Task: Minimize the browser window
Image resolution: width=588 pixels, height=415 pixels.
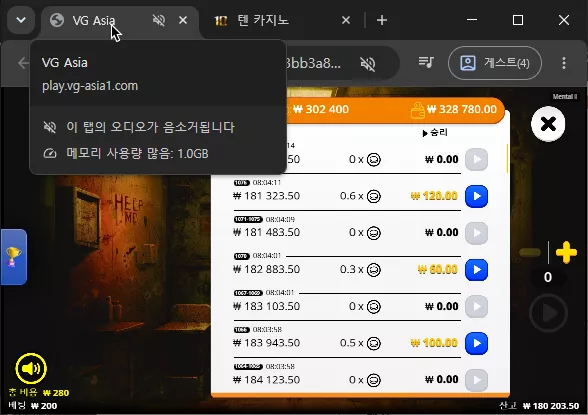Action: click(472, 20)
